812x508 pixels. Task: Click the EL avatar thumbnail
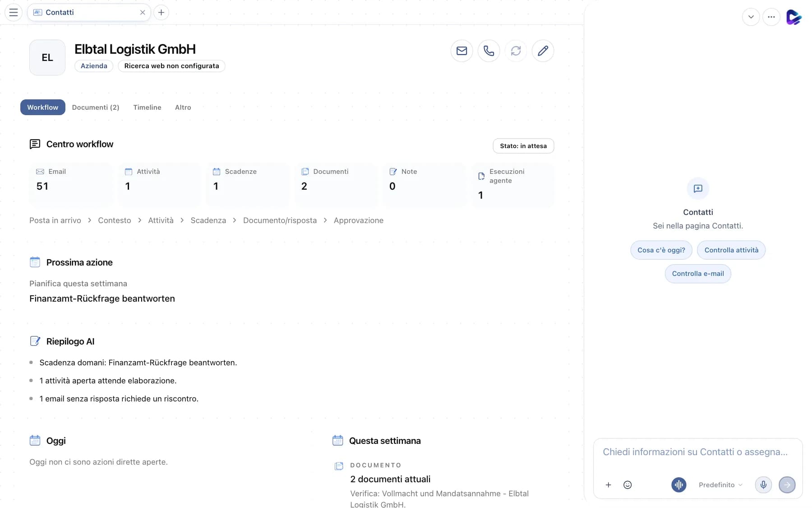47,57
